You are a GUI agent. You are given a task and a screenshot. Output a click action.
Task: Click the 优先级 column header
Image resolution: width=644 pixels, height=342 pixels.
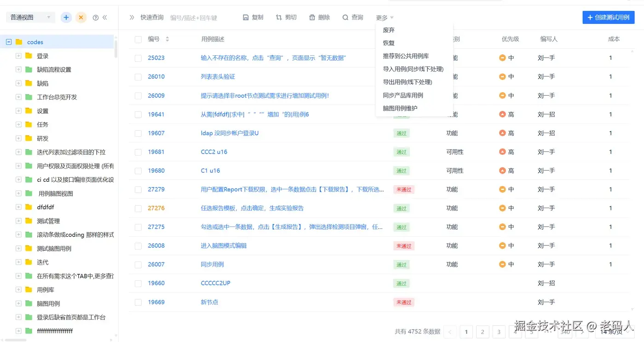[510, 39]
